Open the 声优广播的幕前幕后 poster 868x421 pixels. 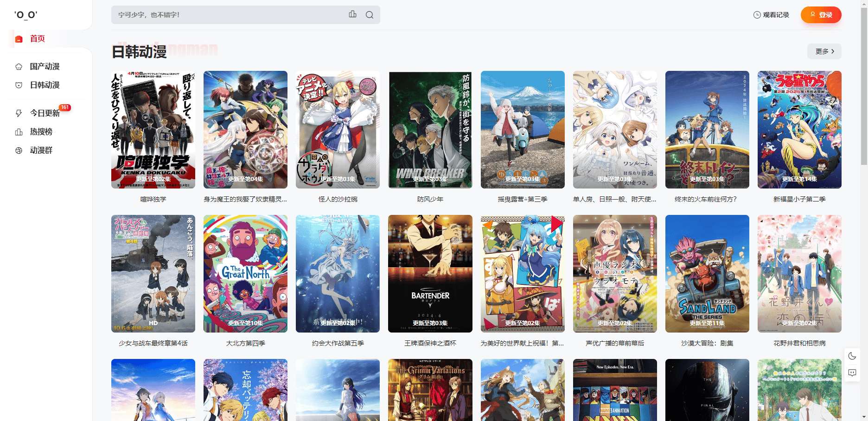615,274
